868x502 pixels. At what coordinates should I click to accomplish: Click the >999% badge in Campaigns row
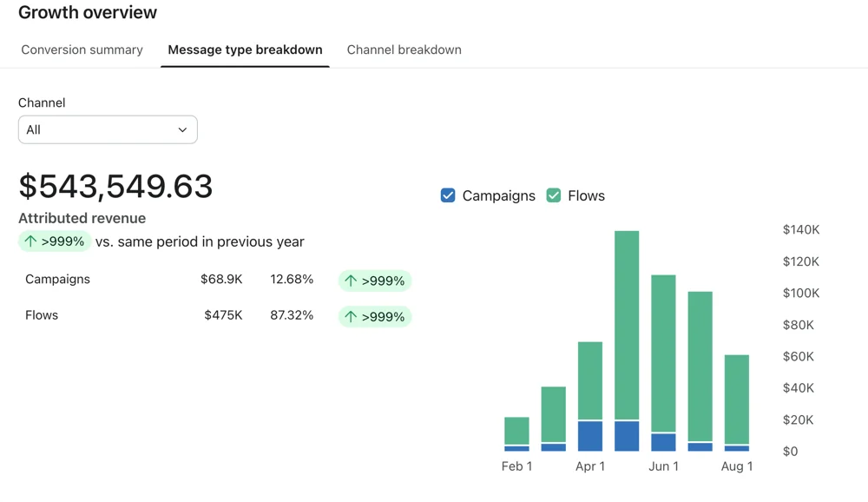375,281
